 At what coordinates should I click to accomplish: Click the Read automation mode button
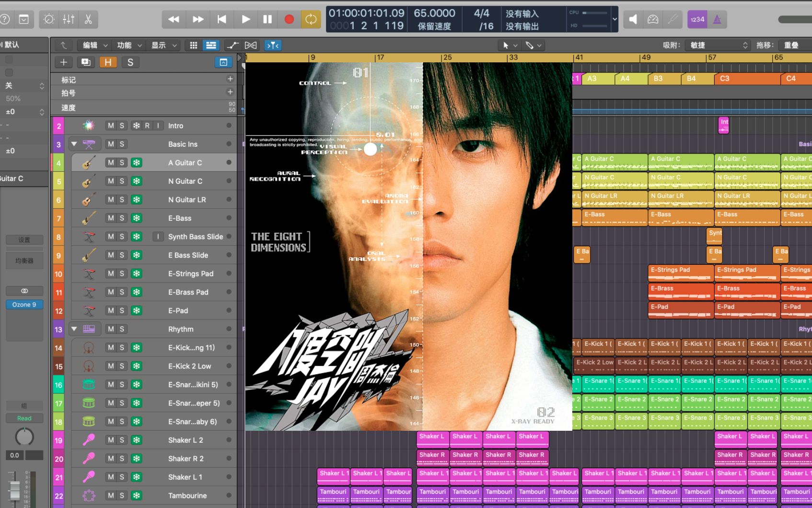click(x=24, y=418)
